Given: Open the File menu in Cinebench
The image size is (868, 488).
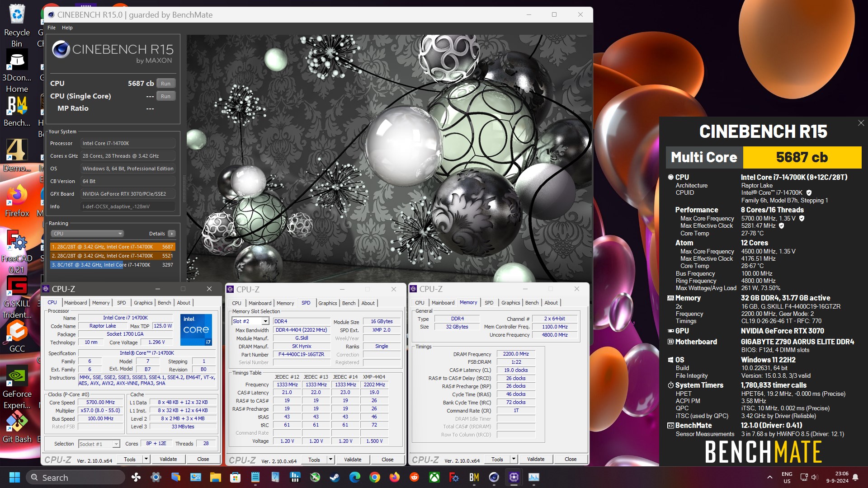Looking at the screenshot, I should [52, 28].
